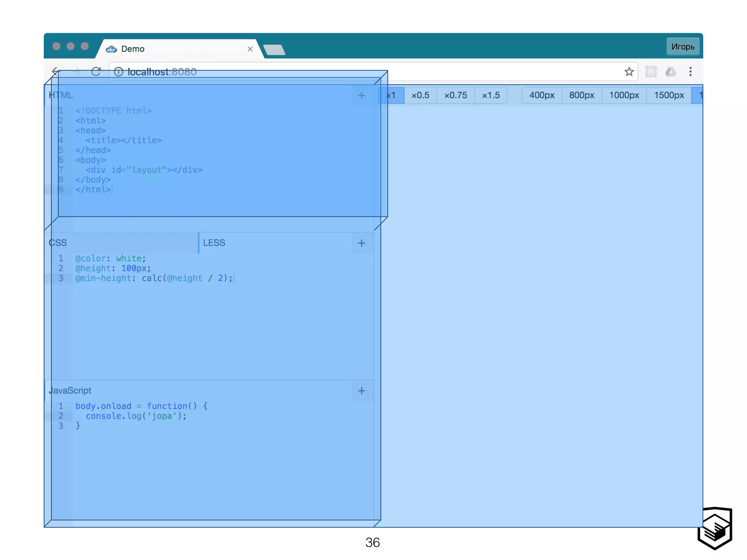Viewport: 747px width, 560px height.
Task: Select the x1 zoom scale
Action: pos(391,96)
